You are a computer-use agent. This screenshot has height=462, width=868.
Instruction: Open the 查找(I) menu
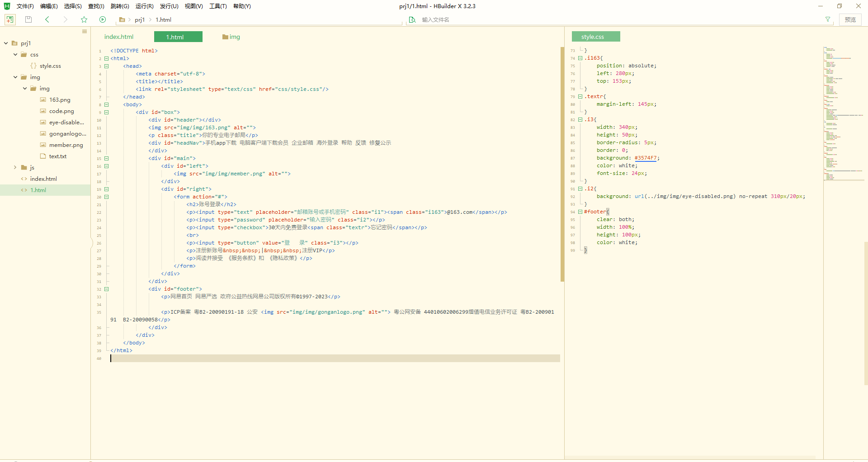(x=96, y=6)
